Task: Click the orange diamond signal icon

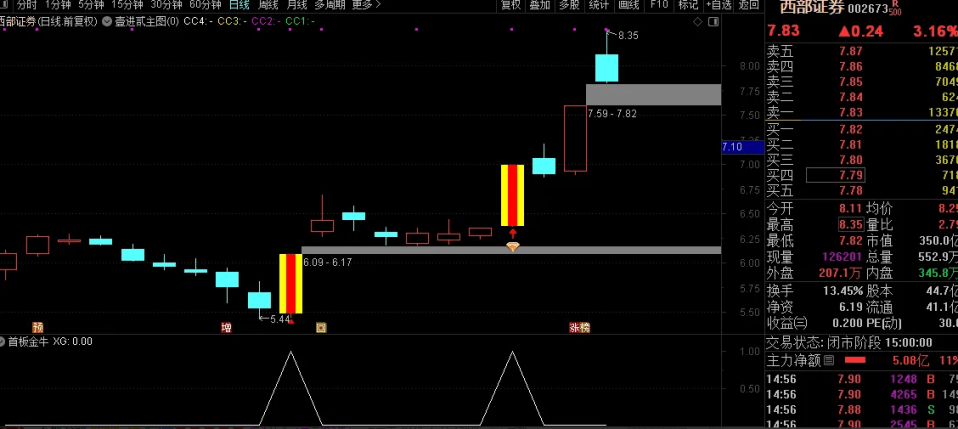Action: pos(512,246)
